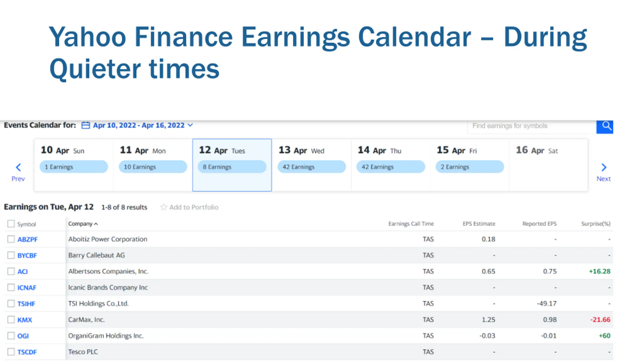Click the Earnings on Tue, Apr 12 heading

49,207
